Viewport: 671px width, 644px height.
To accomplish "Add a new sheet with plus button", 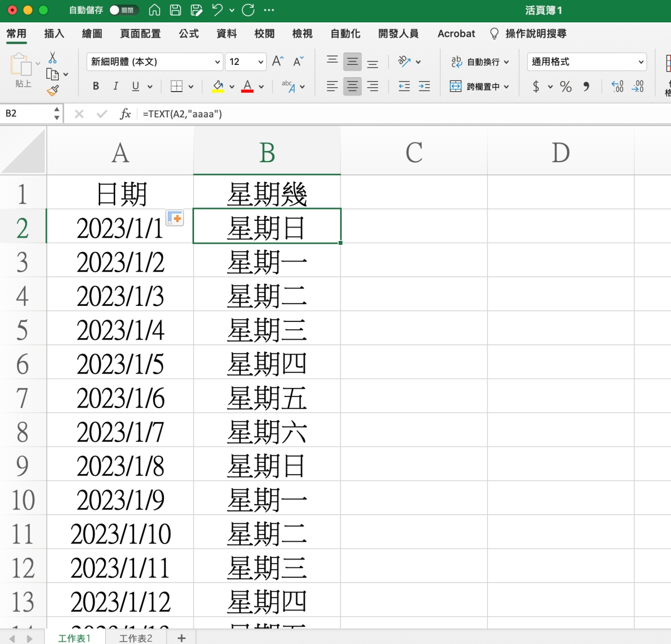I will tap(181, 638).
